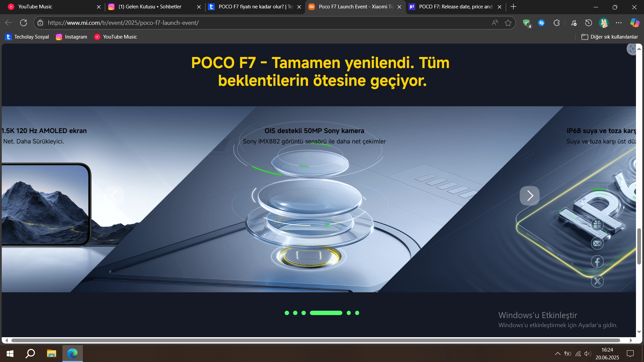Share page via X icon
This screenshot has height=362, width=644.
click(x=597, y=281)
